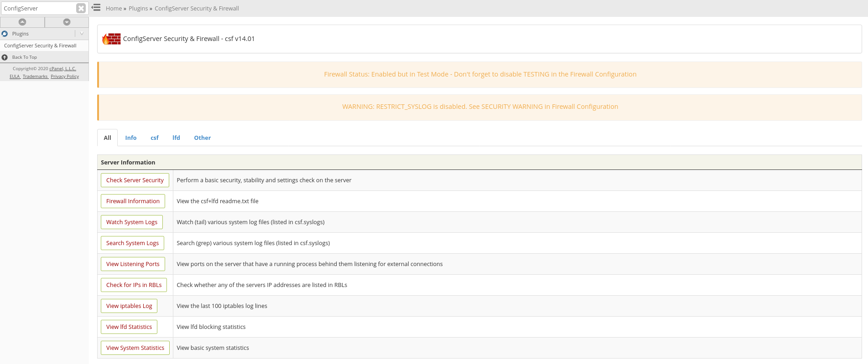Open cPanel, L.L.C. link
The width and height of the screenshot is (868, 364).
[x=62, y=69]
